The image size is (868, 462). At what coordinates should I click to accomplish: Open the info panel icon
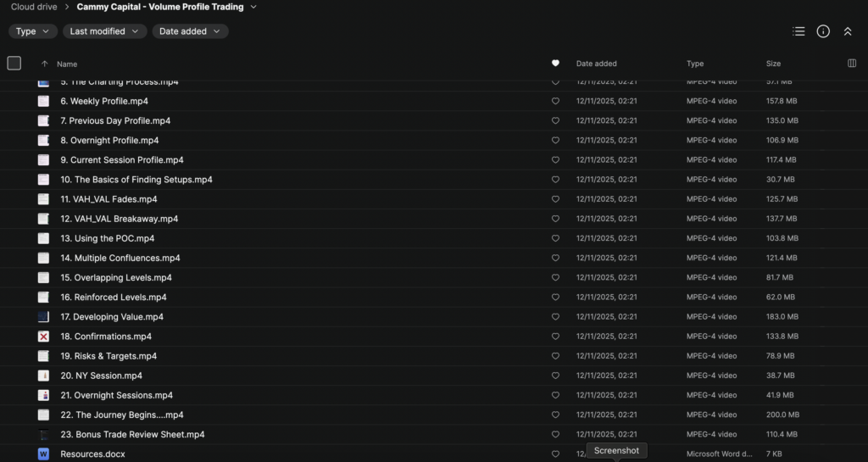pyautogui.click(x=823, y=31)
